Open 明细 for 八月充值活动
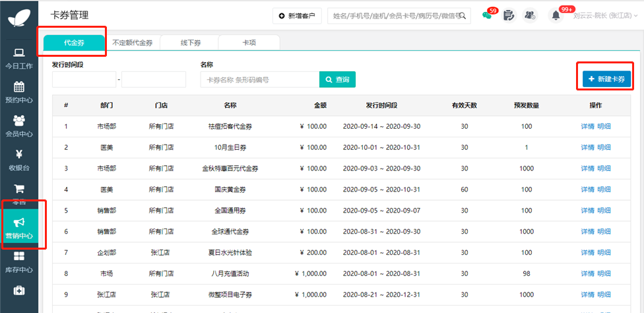 (604, 273)
